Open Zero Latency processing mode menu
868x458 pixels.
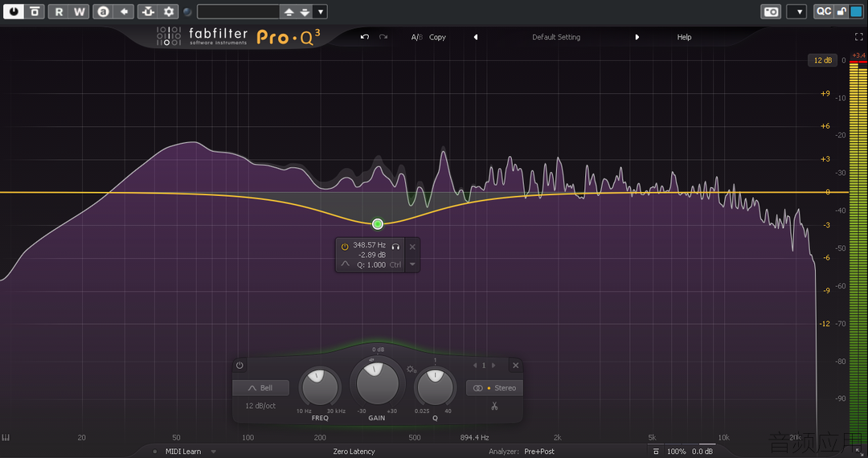point(354,452)
